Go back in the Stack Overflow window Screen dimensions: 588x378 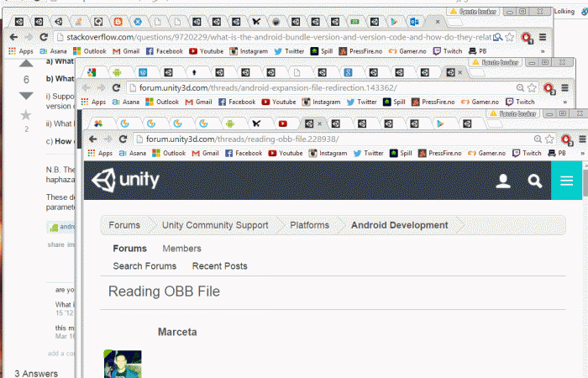(14, 37)
